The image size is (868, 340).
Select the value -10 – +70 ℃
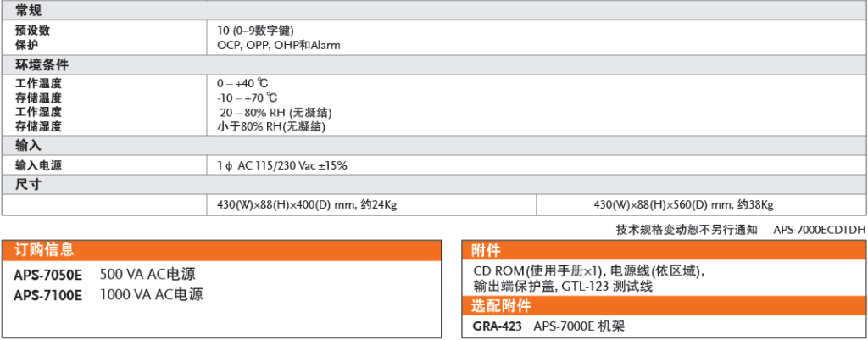[x=248, y=98]
